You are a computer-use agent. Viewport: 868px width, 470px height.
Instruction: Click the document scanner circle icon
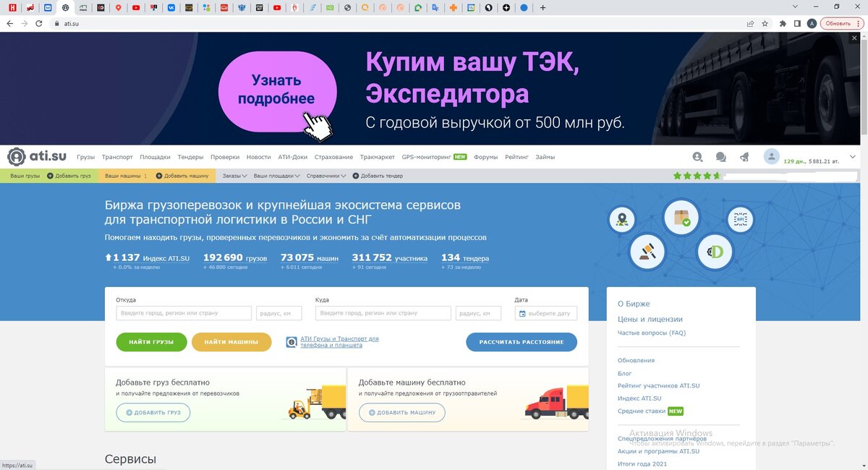[x=739, y=218]
